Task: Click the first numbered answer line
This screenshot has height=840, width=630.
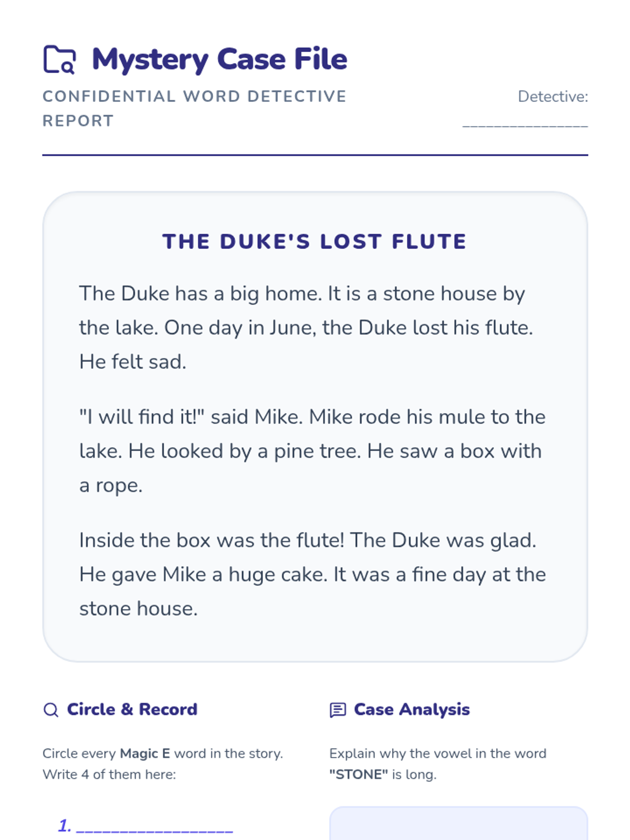Action: tap(154, 827)
